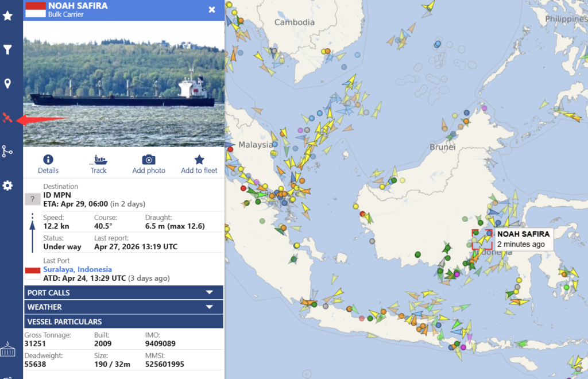
Task: Expand the WEATHER section
Action: pos(123,307)
